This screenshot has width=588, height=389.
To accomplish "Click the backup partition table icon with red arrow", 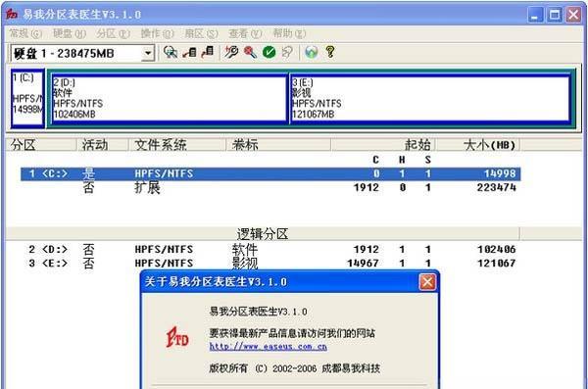I will click(190, 52).
